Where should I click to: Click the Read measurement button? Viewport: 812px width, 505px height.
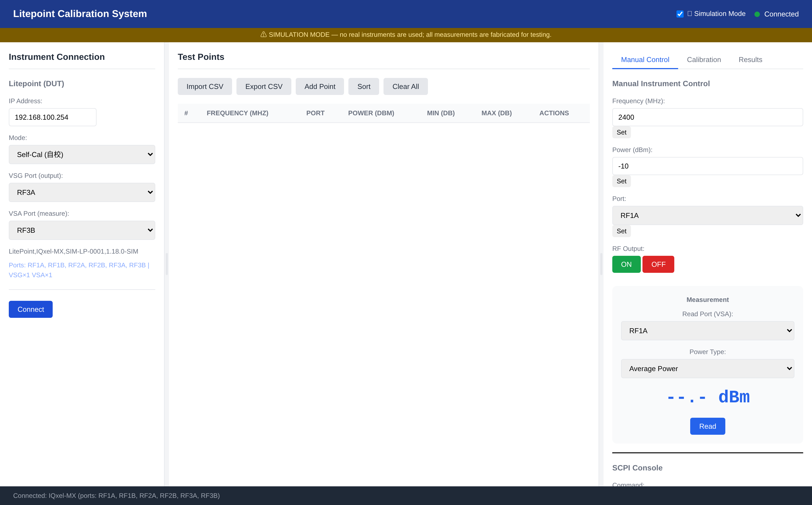coord(707,426)
